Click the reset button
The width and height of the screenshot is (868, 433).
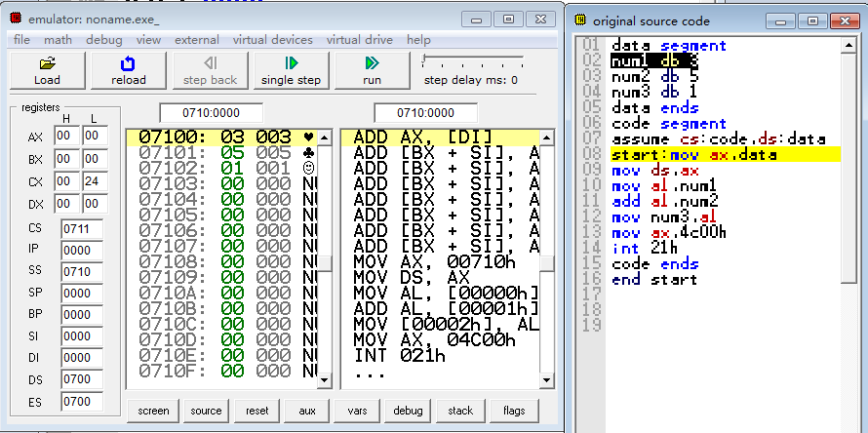[256, 411]
